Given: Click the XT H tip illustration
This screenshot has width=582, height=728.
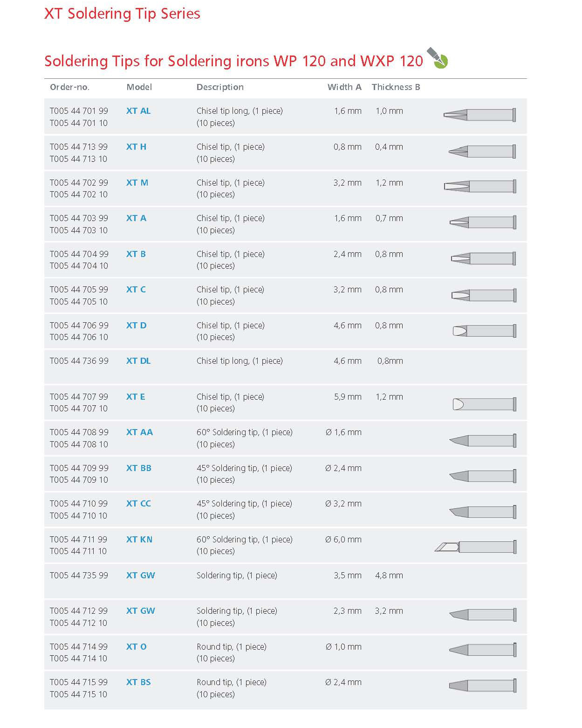Looking at the screenshot, I should 482,151.
